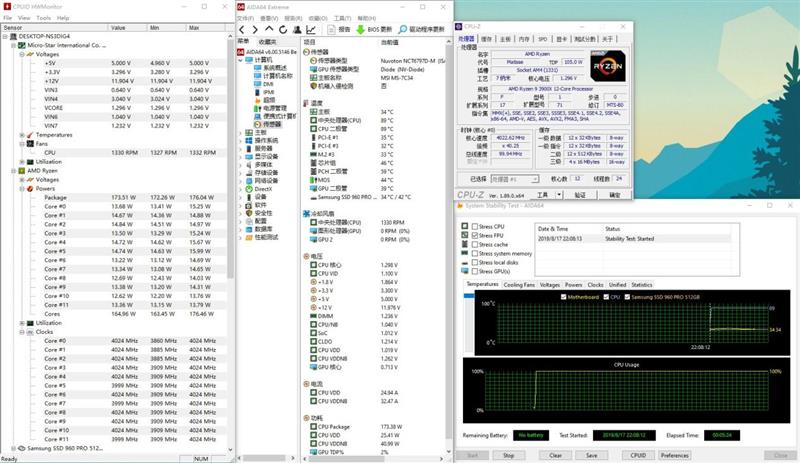
Task: Click DESKTOP-NS3DIG4 computer icon in HWMonitor
Action: [x=13, y=36]
